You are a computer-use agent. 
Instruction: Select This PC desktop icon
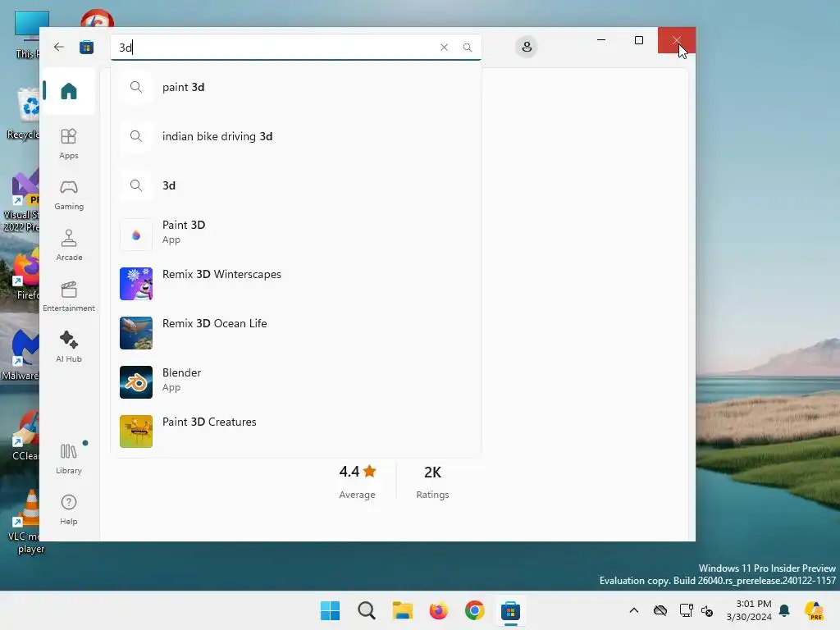(27, 34)
